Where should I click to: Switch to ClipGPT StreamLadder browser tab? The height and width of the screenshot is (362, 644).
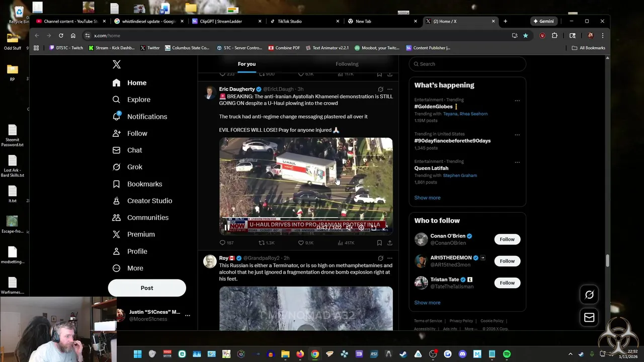point(226,21)
